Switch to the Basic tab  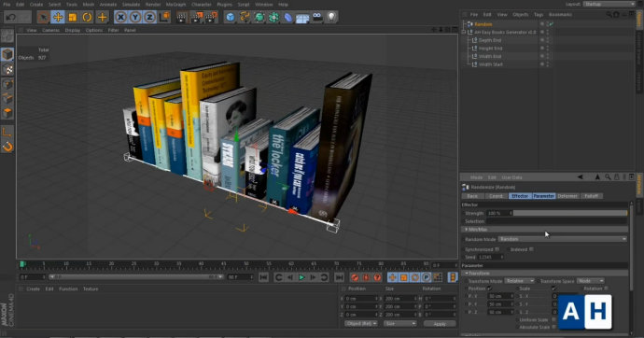[x=472, y=196]
